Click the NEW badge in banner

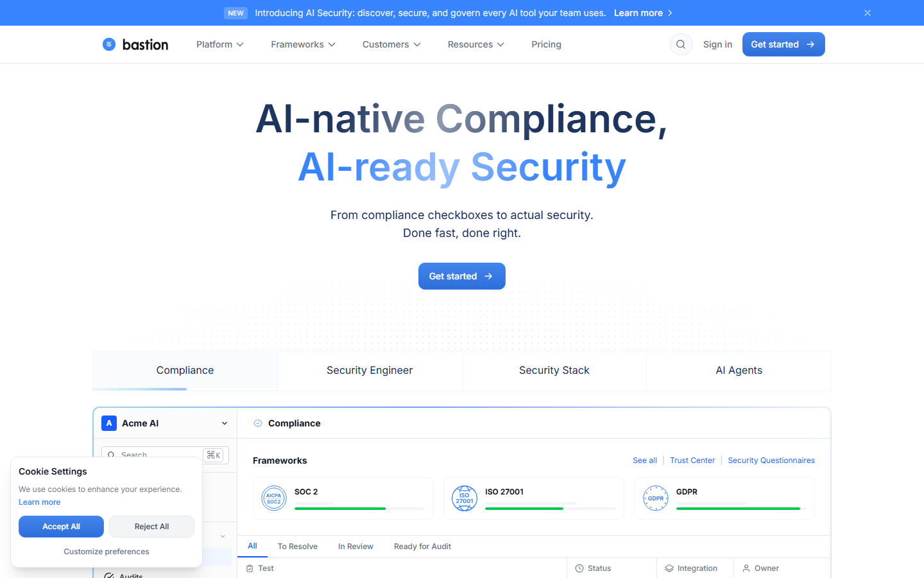click(236, 13)
